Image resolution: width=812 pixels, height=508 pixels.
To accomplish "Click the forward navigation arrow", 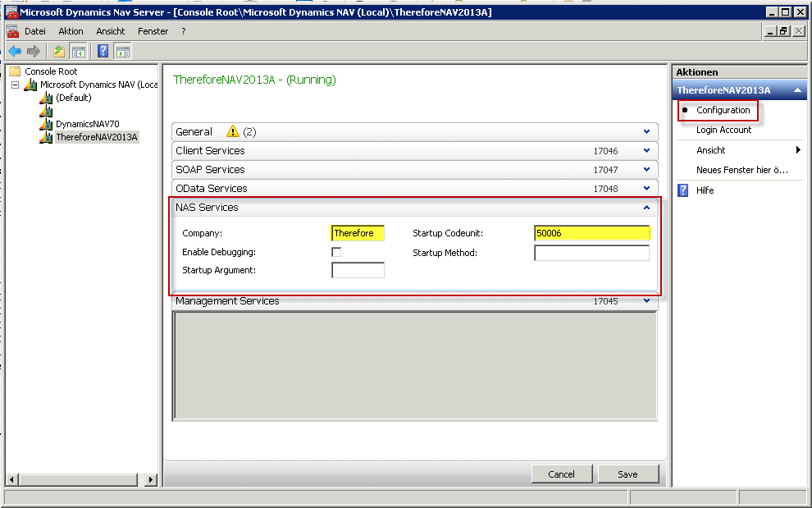I will [32, 50].
